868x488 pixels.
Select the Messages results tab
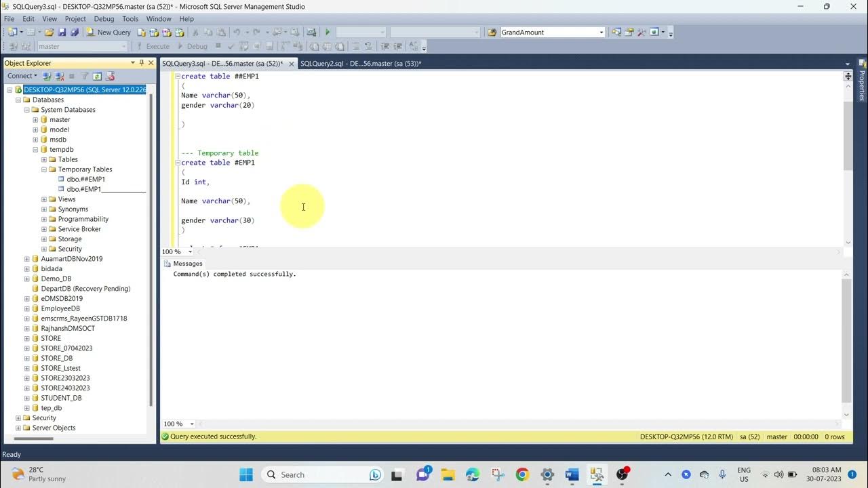(x=183, y=264)
